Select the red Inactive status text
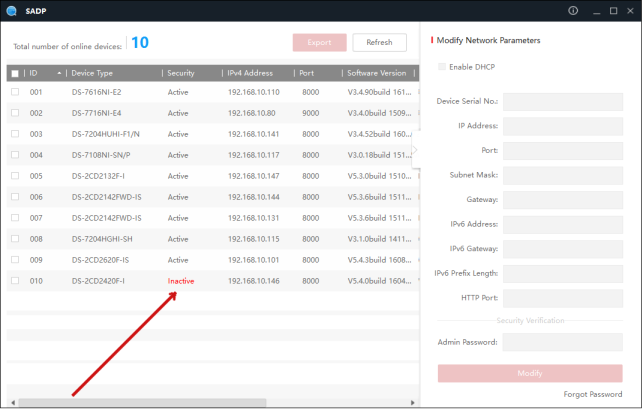 pyautogui.click(x=181, y=281)
